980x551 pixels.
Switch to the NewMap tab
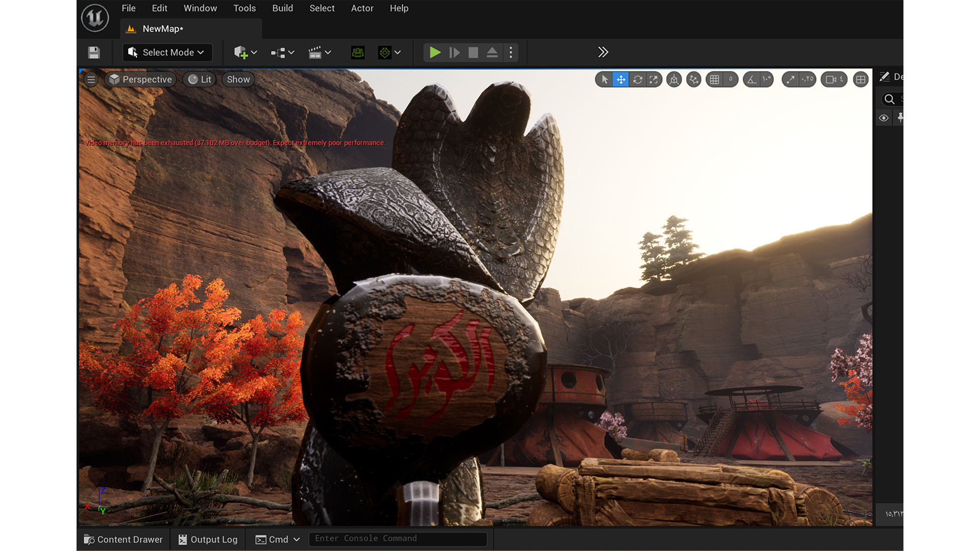pyautogui.click(x=162, y=29)
